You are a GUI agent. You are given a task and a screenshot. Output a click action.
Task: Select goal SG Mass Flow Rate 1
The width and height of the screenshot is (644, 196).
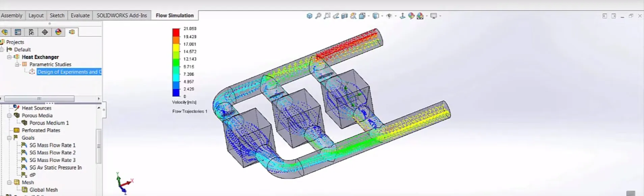(x=52, y=145)
